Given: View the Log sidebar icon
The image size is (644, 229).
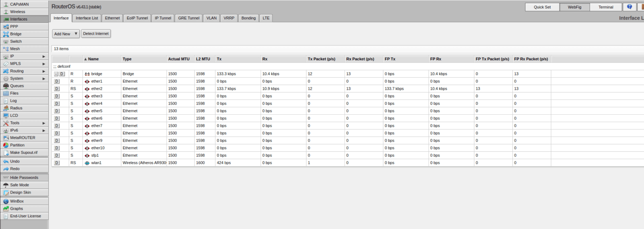Looking at the screenshot, I should coord(6,101).
